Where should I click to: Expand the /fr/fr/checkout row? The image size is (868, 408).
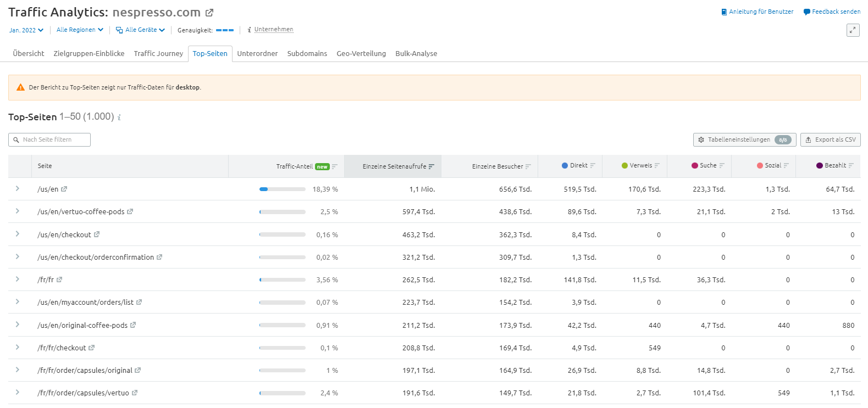(x=18, y=347)
